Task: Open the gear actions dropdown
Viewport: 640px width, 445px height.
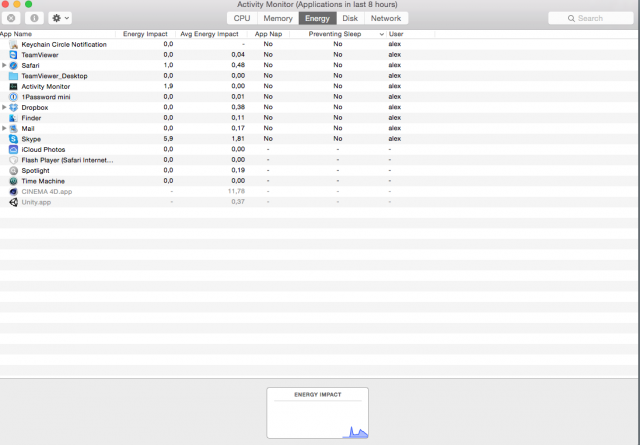Action: pos(60,18)
